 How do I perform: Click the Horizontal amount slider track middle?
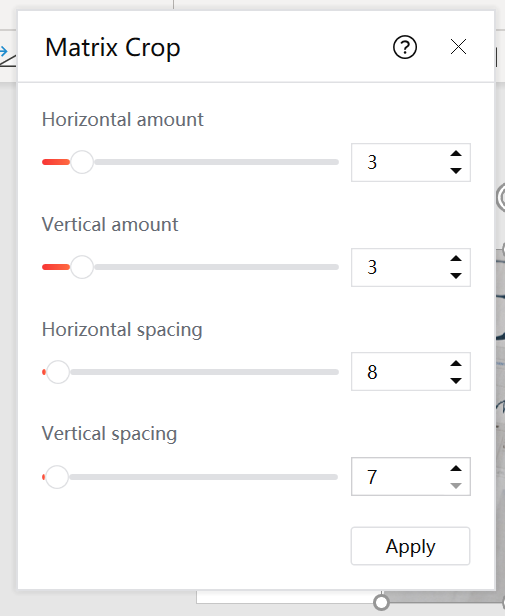coord(190,162)
